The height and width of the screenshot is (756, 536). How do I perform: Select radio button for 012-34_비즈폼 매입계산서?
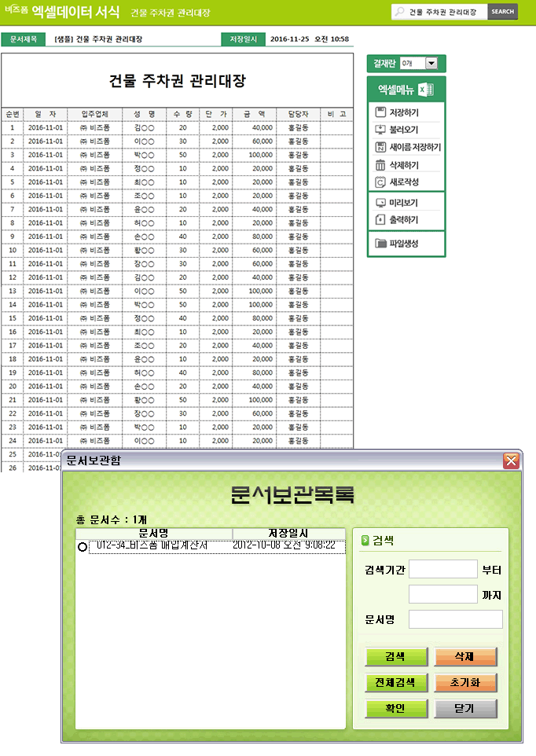click(x=82, y=547)
